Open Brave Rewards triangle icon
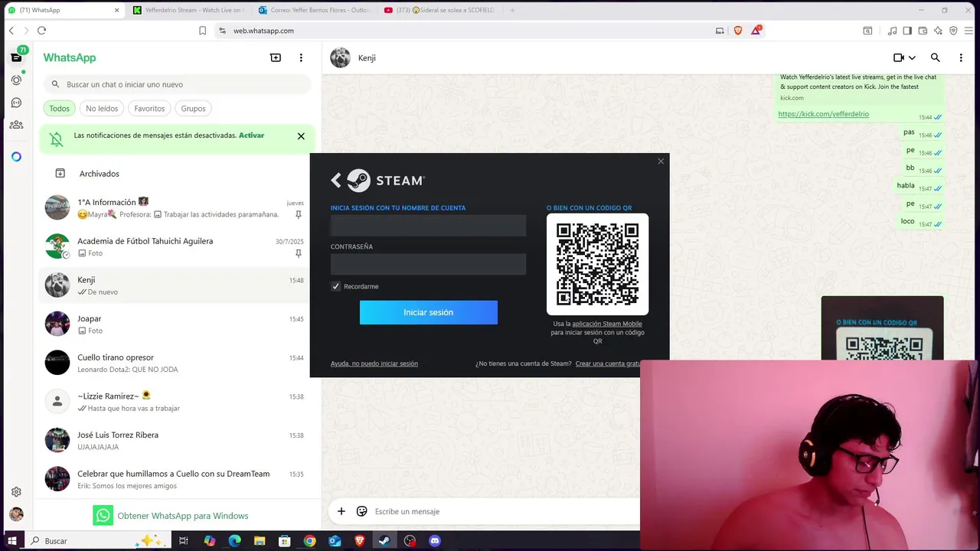Viewport: 980px width, 551px height. coord(756,31)
